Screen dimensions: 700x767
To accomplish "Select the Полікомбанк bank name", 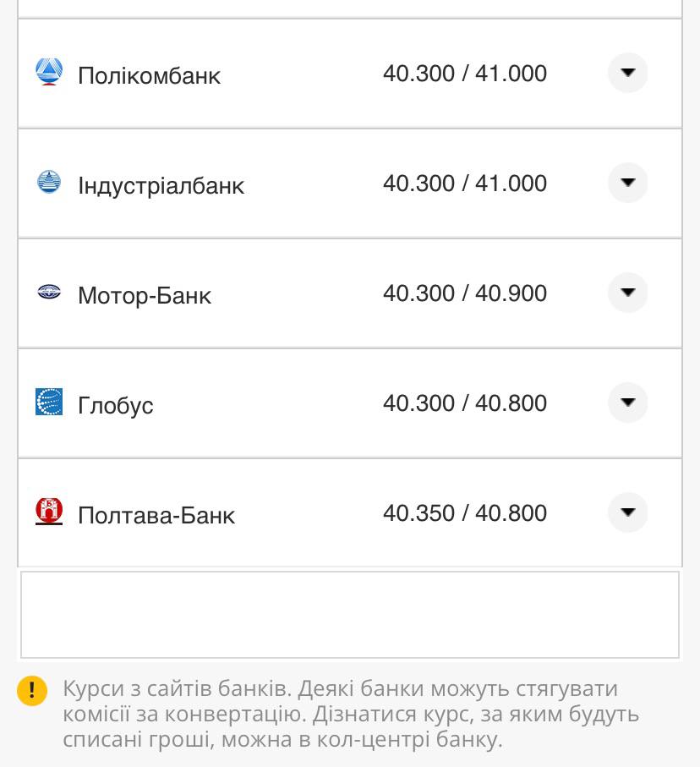I will 149,75.
